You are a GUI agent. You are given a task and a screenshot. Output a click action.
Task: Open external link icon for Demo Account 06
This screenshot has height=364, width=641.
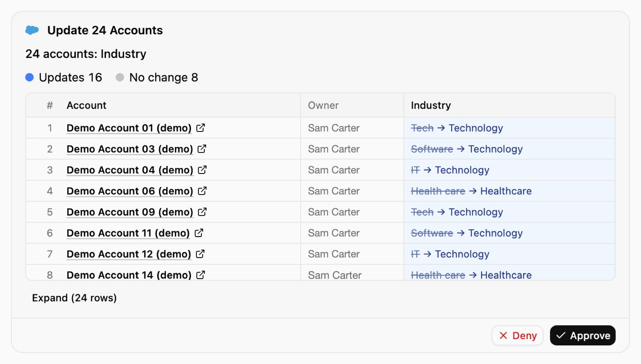[x=202, y=191]
